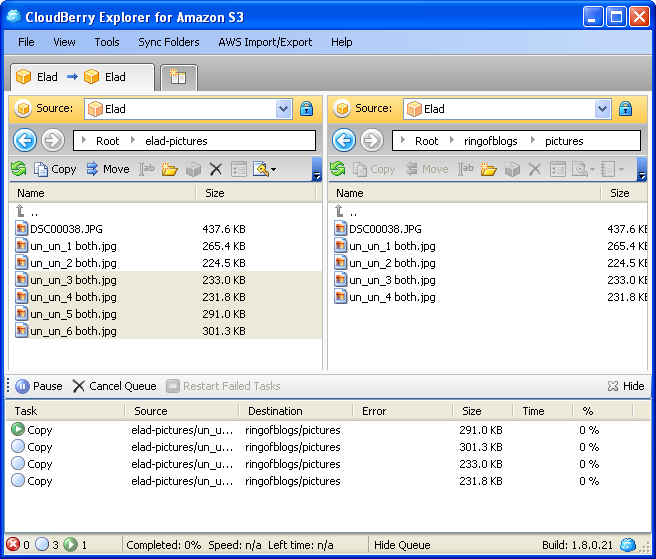The image size is (656, 559).
Task: Click delete X icon in right toolbar
Action: (x=534, y=169)
